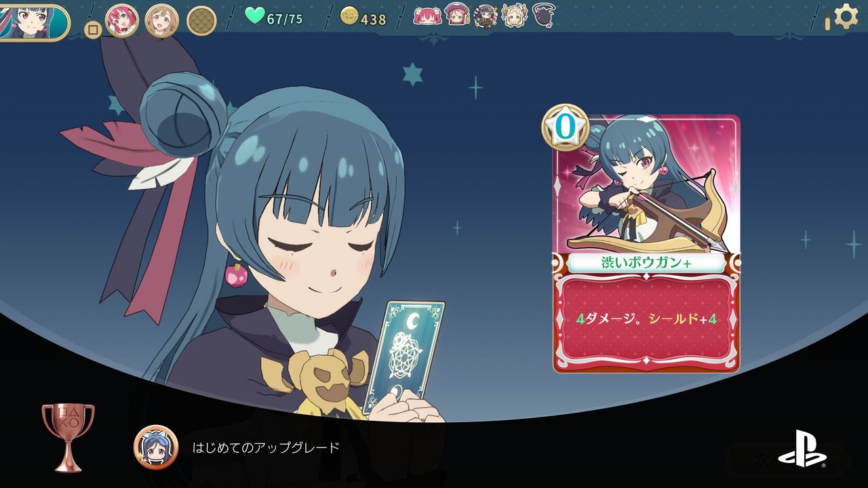The height and width of the screenshot is (488, 868).
Task: Open the はじめてのアップグレード trophy notification
Action: click(x=266, y=447)
